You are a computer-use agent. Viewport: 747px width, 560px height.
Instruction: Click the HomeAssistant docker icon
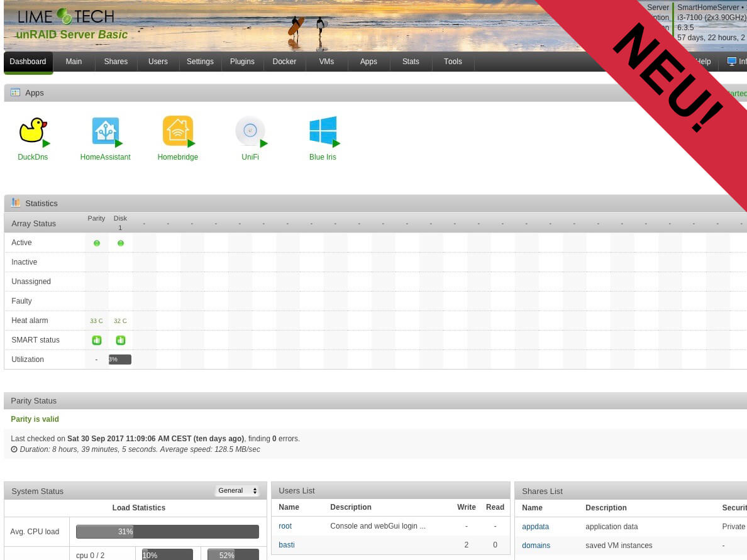(105, 131)
